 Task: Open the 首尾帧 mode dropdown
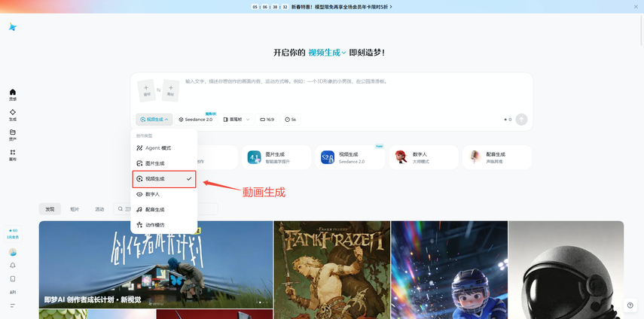point(237,120)
